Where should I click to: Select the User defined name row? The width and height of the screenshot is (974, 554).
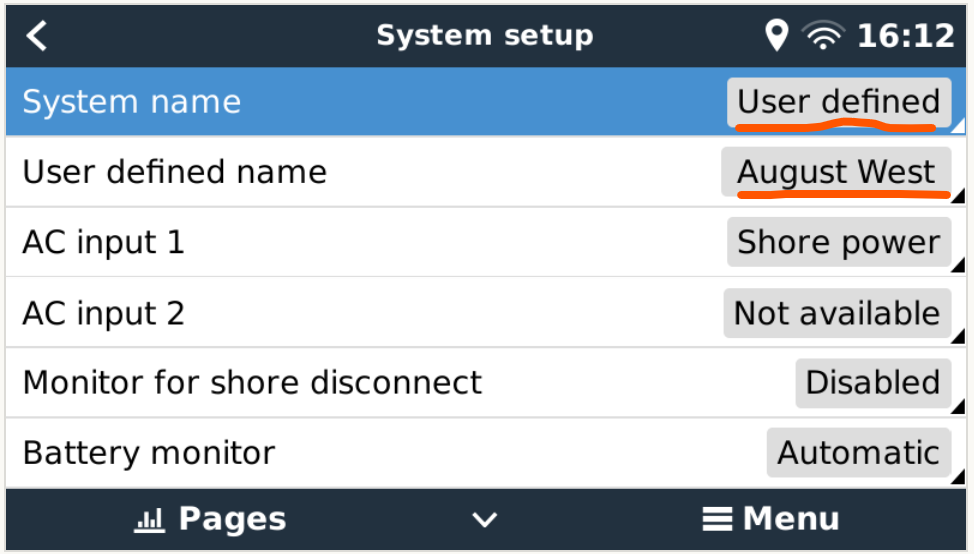click(486, 171)
